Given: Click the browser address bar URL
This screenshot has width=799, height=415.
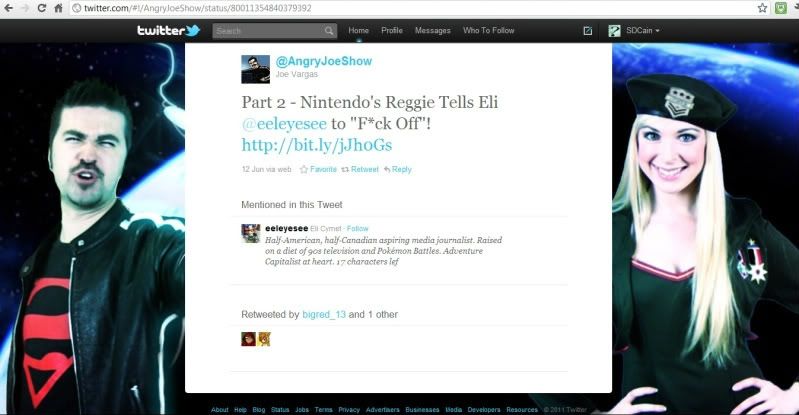Looking at the screenshot, I should click(198, 8).
